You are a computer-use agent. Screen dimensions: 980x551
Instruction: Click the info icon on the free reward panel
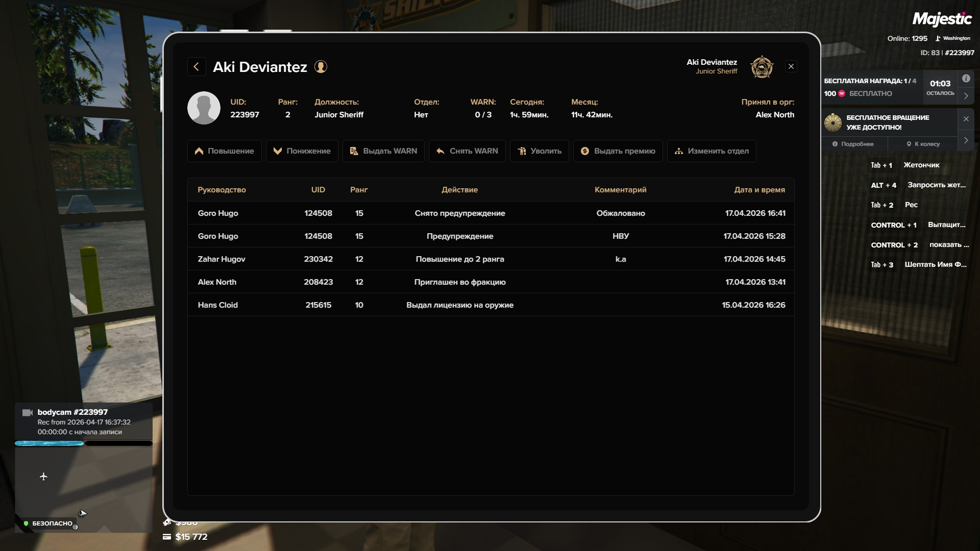pyautogui.click(x=966, y=79)
